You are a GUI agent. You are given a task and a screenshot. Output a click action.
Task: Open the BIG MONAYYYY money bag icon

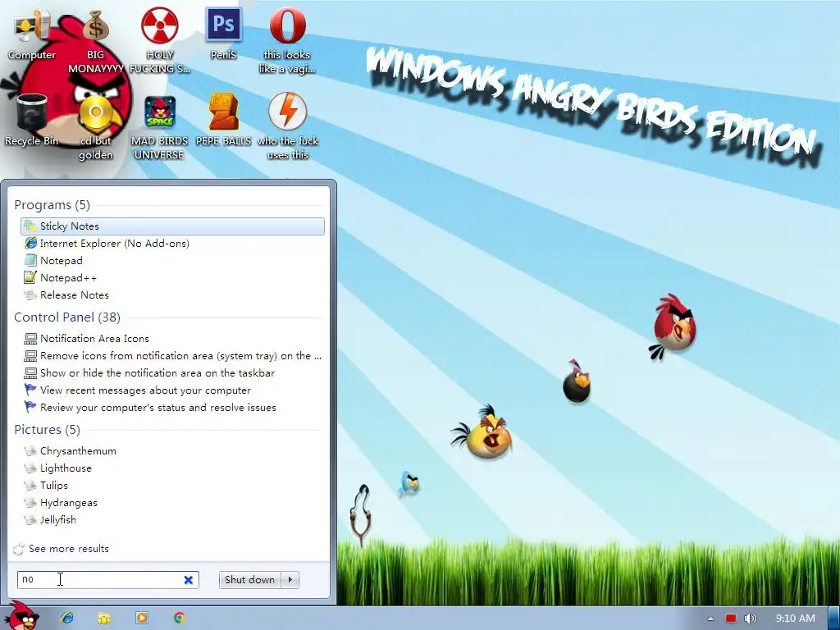pyautogui.click(x=95, y=40)
